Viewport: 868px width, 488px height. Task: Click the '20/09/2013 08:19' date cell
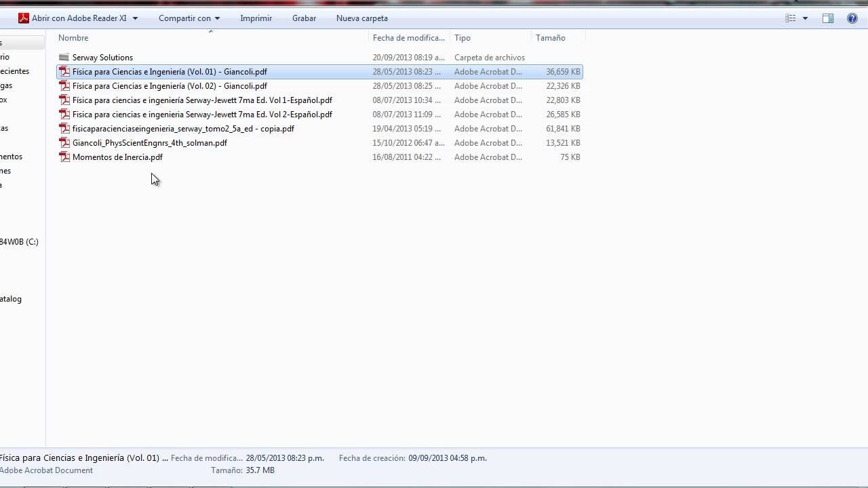coord(409,58)
